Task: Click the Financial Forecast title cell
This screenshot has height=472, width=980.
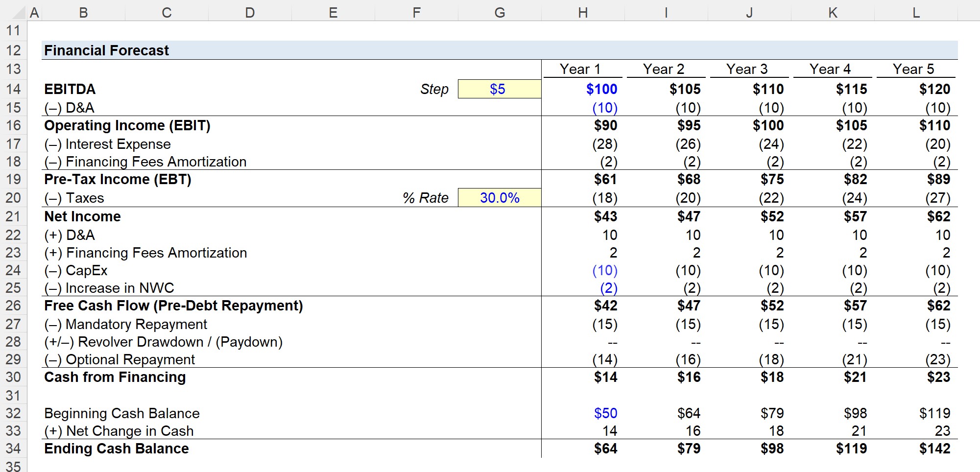Action: pyautogui.click(x=106, y=50)
